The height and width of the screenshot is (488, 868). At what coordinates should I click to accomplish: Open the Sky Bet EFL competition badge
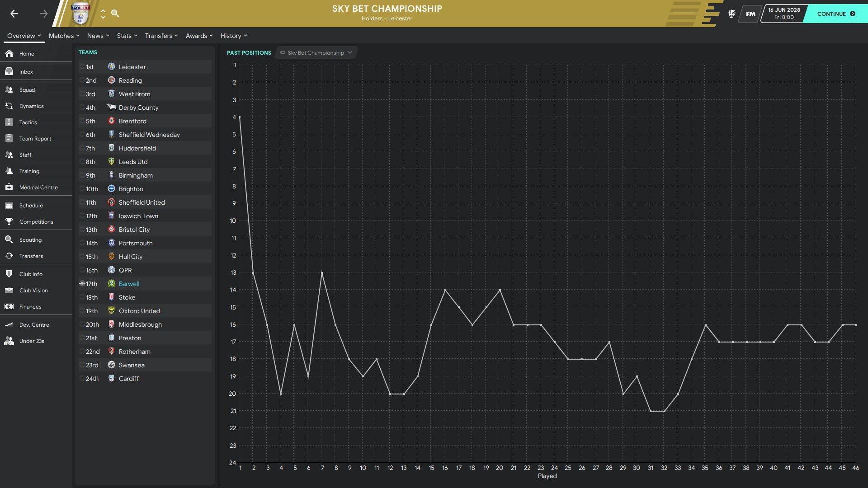tap(81, 14)
